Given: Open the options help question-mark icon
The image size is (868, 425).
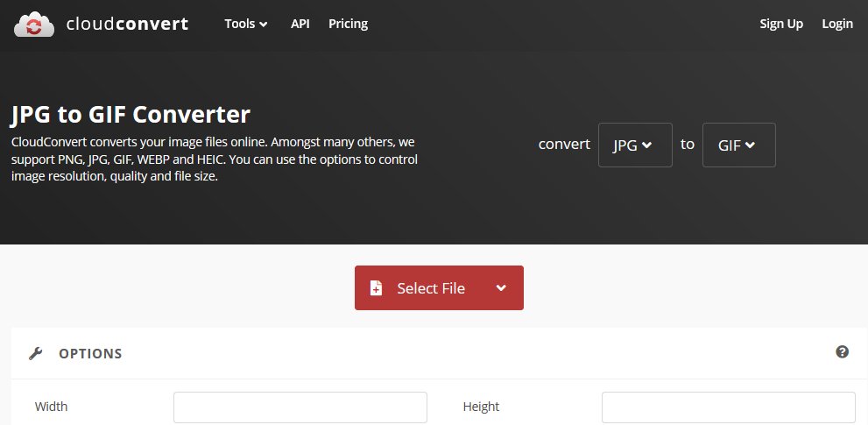Looking at the screenshot, I should point(842,352).
